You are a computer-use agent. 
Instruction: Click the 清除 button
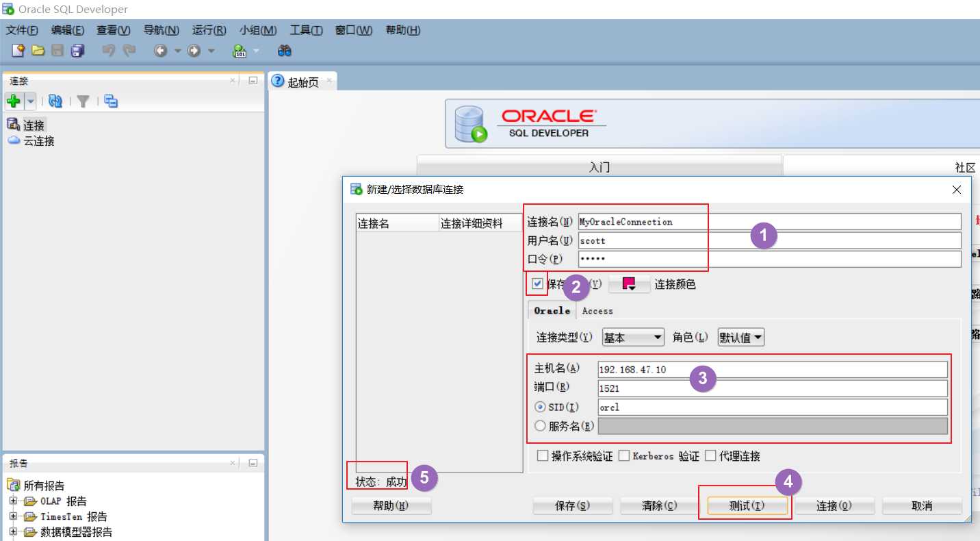tap(660, 506)
